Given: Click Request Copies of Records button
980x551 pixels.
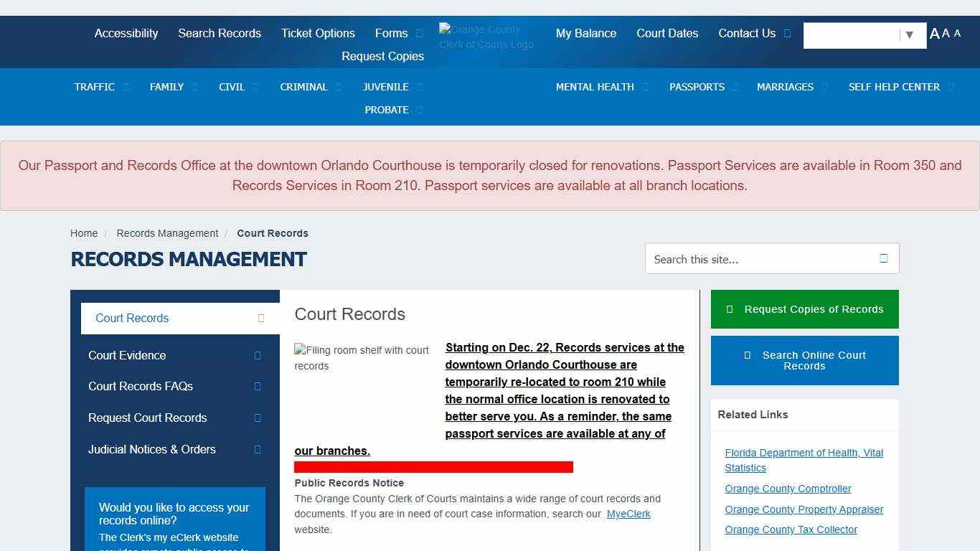Looking at the screenshot, I should [804, 309].
